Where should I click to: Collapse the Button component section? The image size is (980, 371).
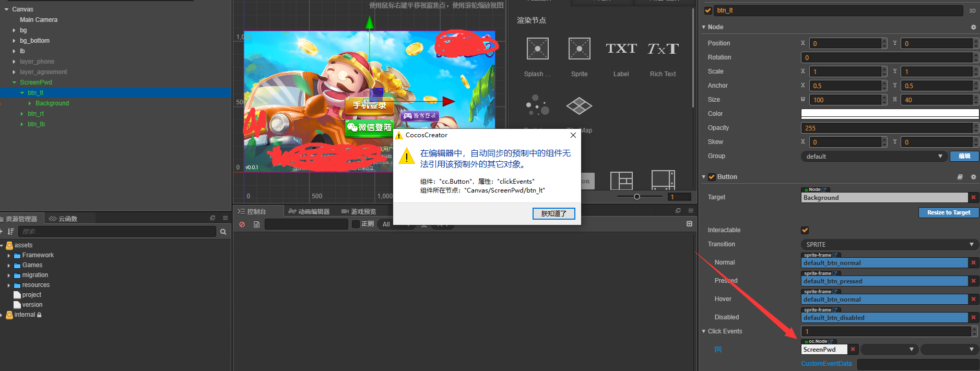coord(703,177)
